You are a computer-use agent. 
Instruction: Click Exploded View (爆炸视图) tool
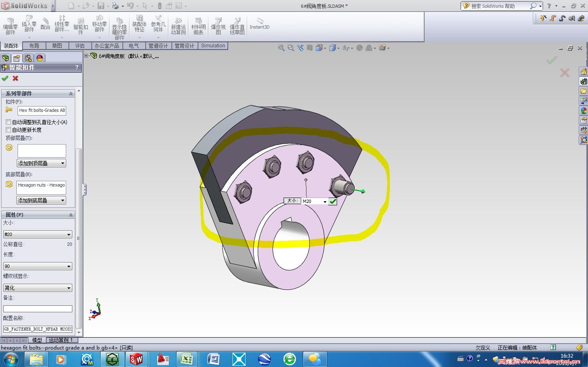(218, 27)
